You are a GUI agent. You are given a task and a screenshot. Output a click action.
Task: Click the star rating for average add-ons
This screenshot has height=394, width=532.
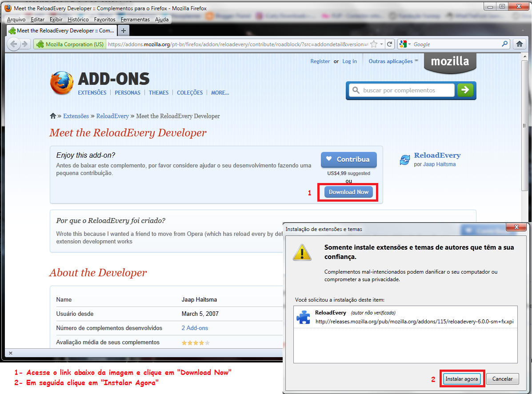[x=196, y=343]
